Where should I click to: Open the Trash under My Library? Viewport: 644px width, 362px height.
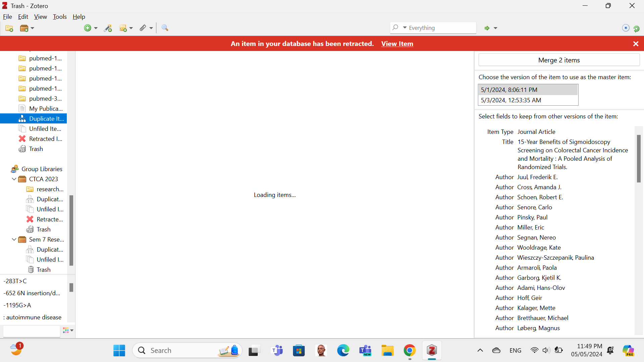[31, 149]
